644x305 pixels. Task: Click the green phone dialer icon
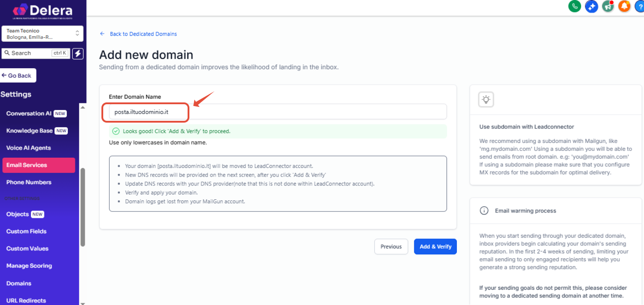[574, 6]
